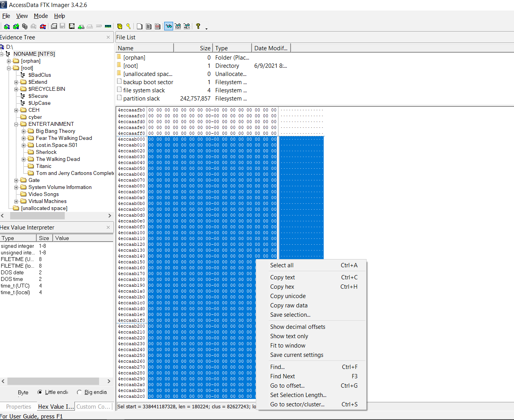Click the Capture Memory toolbar icon
The width and height of the screenshot is (514, 420).
[108, 26]
